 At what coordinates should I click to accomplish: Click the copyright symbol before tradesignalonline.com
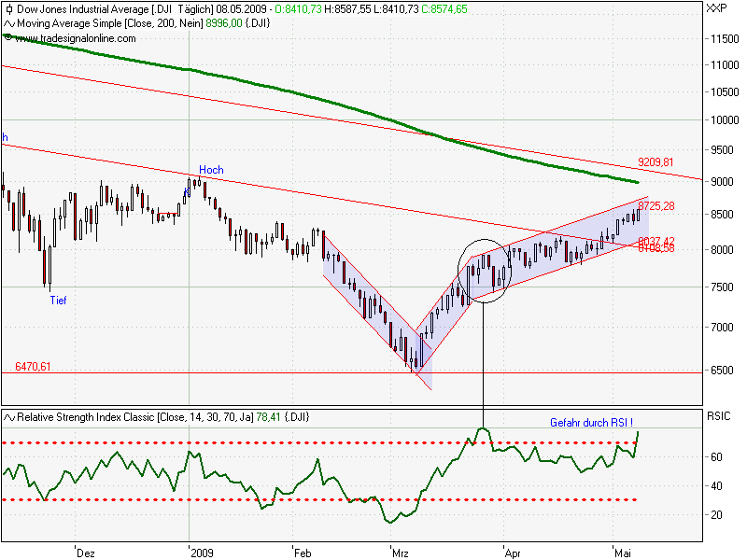click(7, 37)
